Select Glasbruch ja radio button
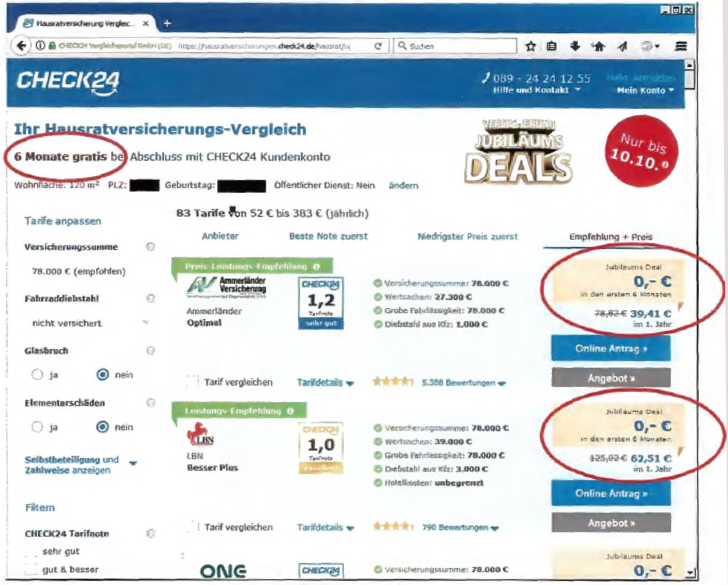Viewport: 728px width, 585px height. pyautogui.click(x=37, y=374)
